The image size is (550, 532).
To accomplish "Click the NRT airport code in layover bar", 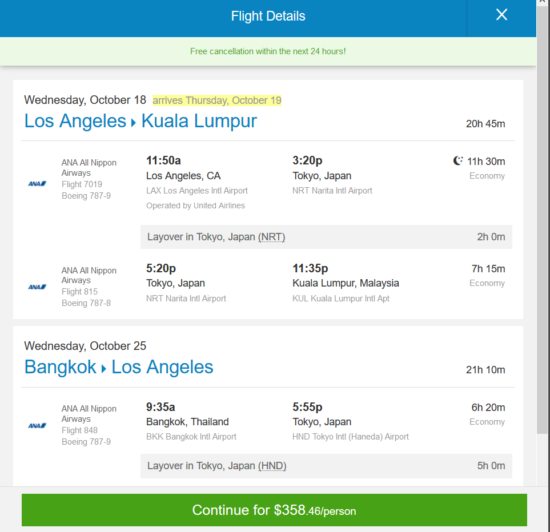I will coord(271,237).
